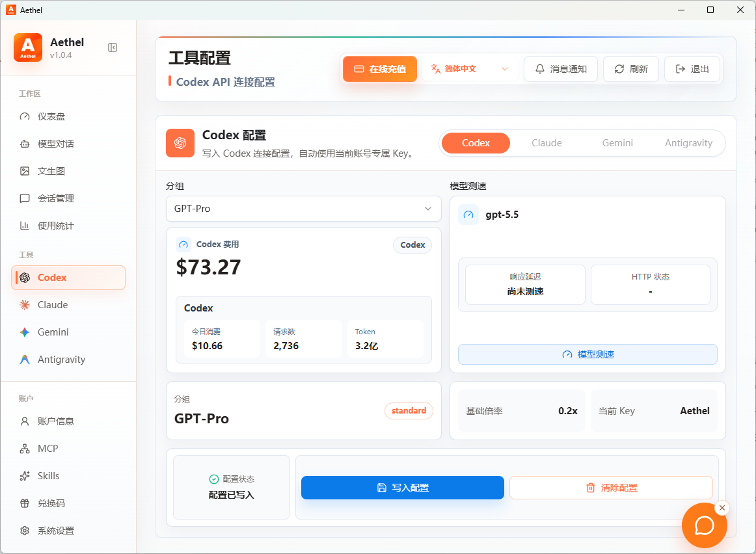The height and width of the screenshot is (554, 756).
Task: Collapse the sidebar with the panel icon
Action: pyautogui.click(x=113, y=47)
